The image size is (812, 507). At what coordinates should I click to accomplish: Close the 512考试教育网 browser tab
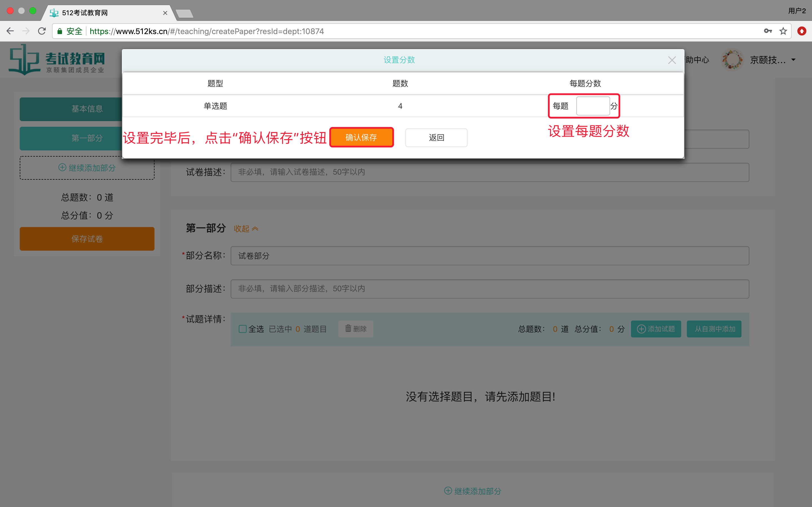point(165,13)
